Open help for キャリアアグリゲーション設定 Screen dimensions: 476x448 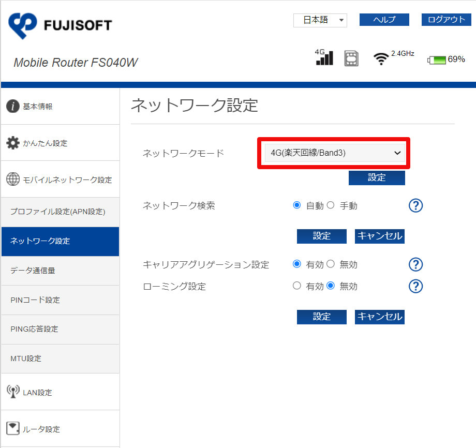415,264
